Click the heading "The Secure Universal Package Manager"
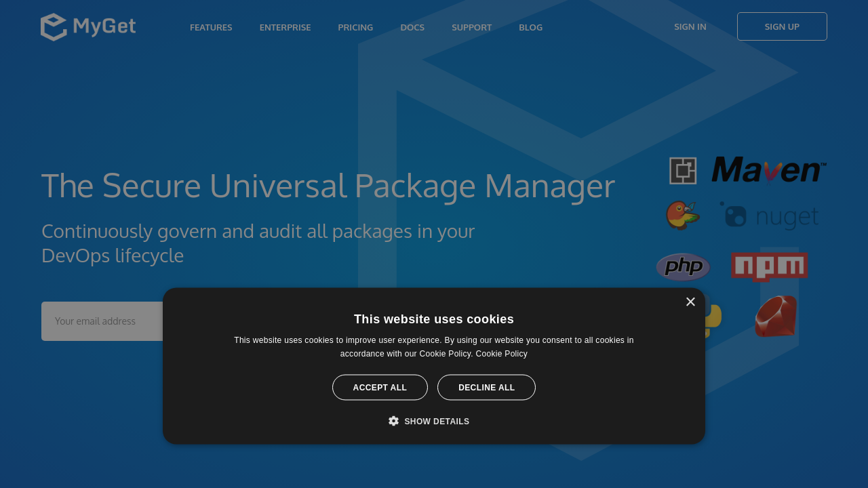Screen dimensions: 868x488 (x=328, y=186)
